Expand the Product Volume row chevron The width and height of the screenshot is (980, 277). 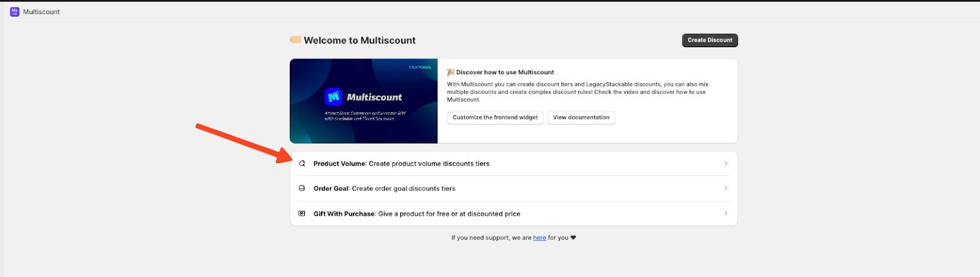pyautogui.click(x=726, y=164)
